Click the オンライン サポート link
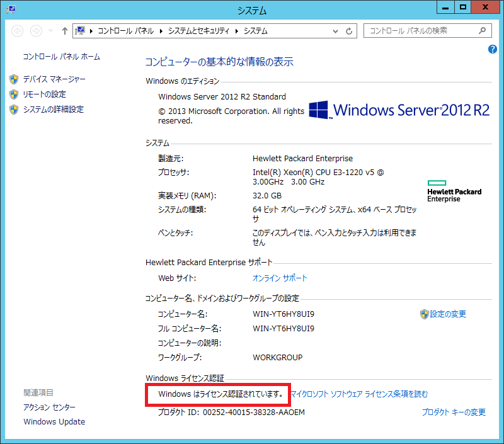Screen dimensions: 504x444 280,278
